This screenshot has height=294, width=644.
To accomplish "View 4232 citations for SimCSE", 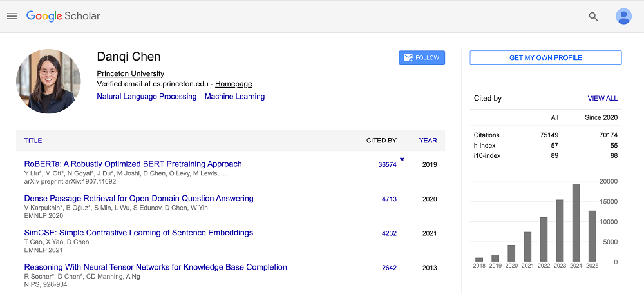I will click(389, 233).
